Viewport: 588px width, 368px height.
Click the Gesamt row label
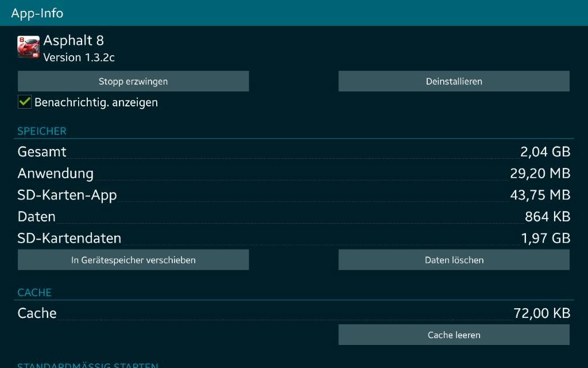point(41,152)
